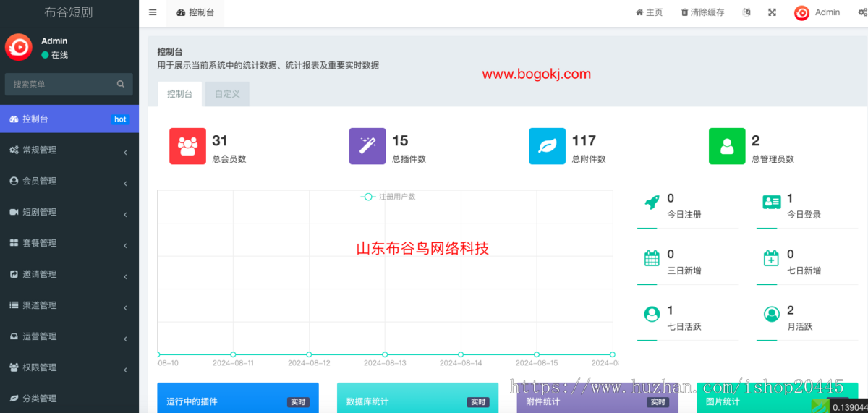Toggle the sidebar hamburger menu
The height and width of the screenshot is (413, 868).
click(x=153, y=12)
